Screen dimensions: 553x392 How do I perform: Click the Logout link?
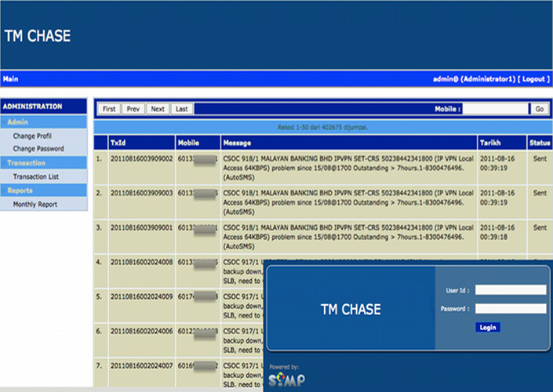(533, 79)
